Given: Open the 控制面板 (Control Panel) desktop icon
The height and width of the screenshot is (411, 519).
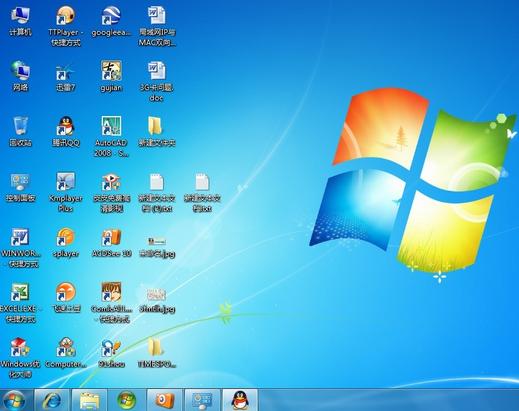Looking at the screenshot, I should [x=20, y=188].
